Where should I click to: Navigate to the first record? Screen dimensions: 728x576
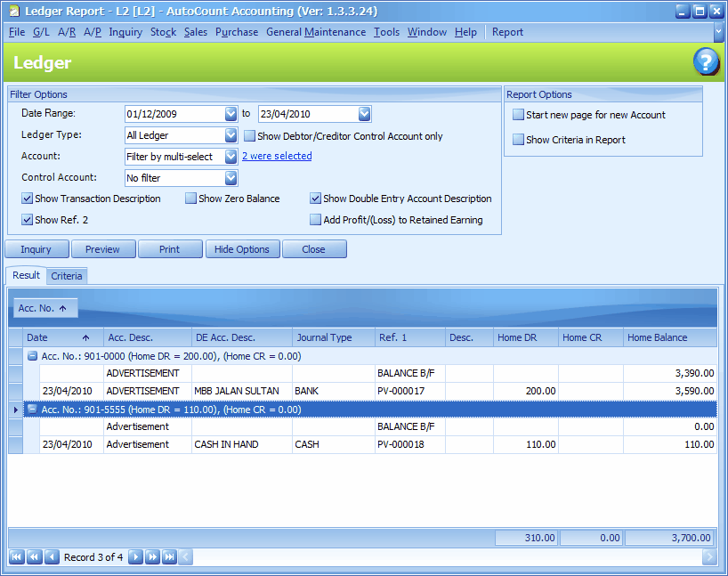pos(16,556)
